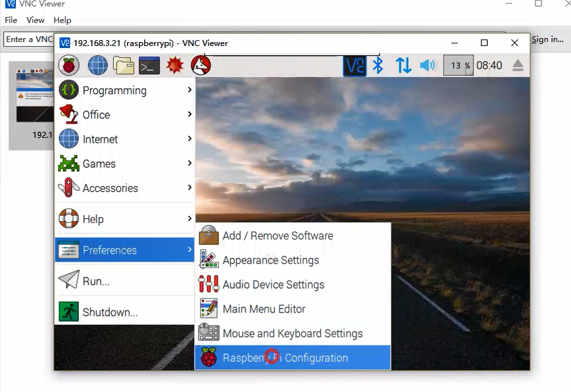Open the File menu in outer VNC Viewer
This screenshot has height=392, width=571.
pyautogui.click(x=11, y=20)
